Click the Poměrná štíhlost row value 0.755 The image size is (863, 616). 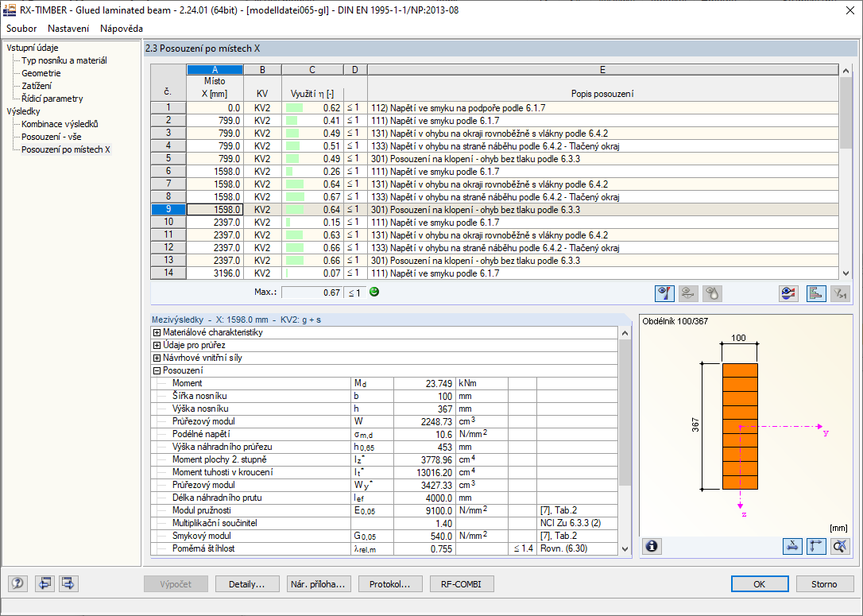tap(424, 549)
